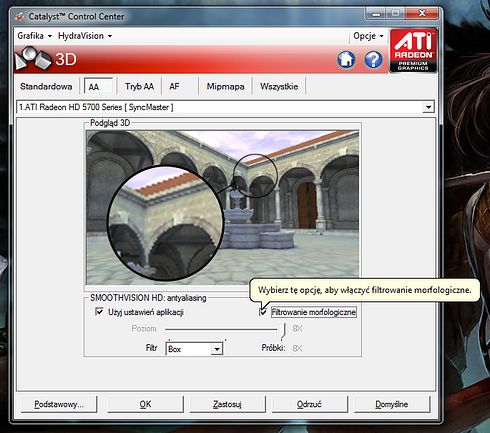
Task: Close the Catalyst Control Center window
Action: pyautogui.click(x=422, y=13)
